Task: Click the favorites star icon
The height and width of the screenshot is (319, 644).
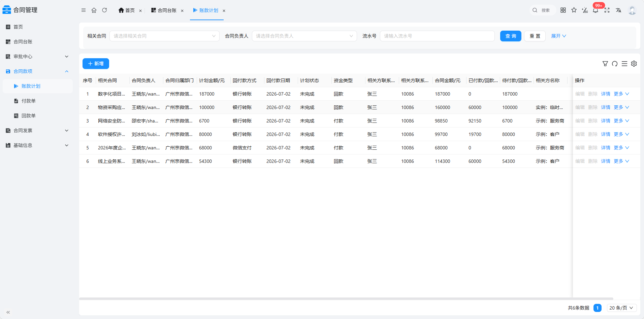Action: [574, 10]
